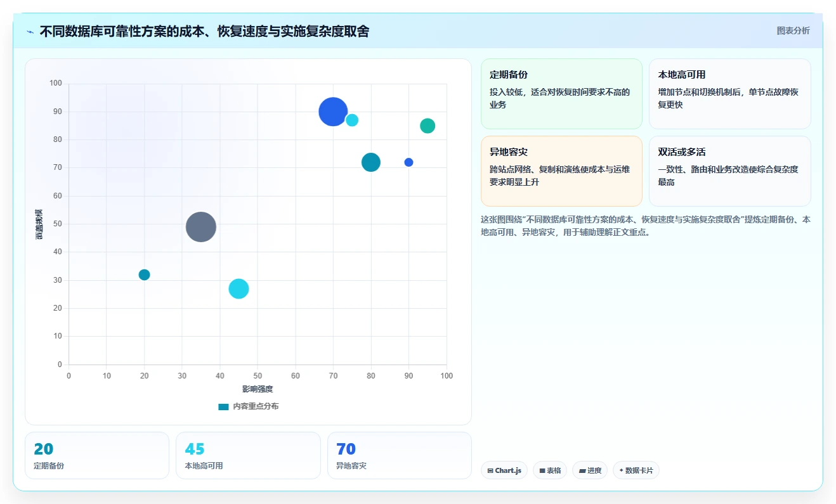Screen dimensions: 836x504
Task: Click the text 一致性、路由和业务改造
Action: coord(728,176)
